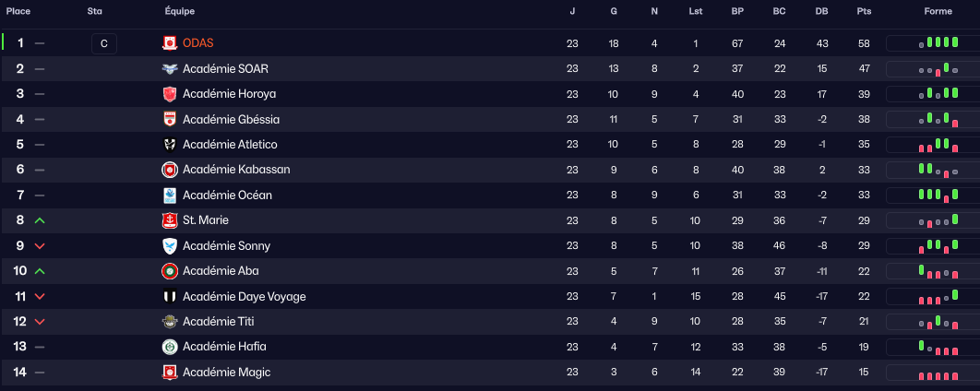The height and width of the screenshot is (391, 980).
Task: Click the Académie Daye Voyage striped crest
Action: click(x=170, y=297)
